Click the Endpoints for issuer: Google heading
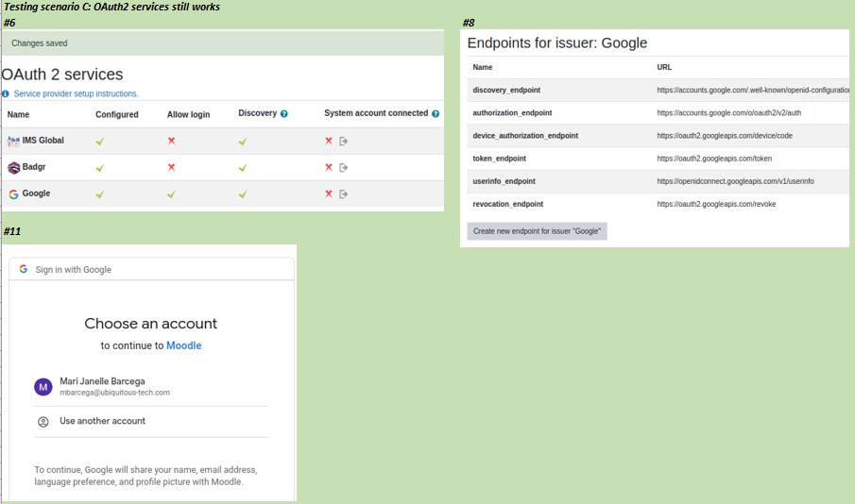Screen dimensions: 855x504 [557, 43]
